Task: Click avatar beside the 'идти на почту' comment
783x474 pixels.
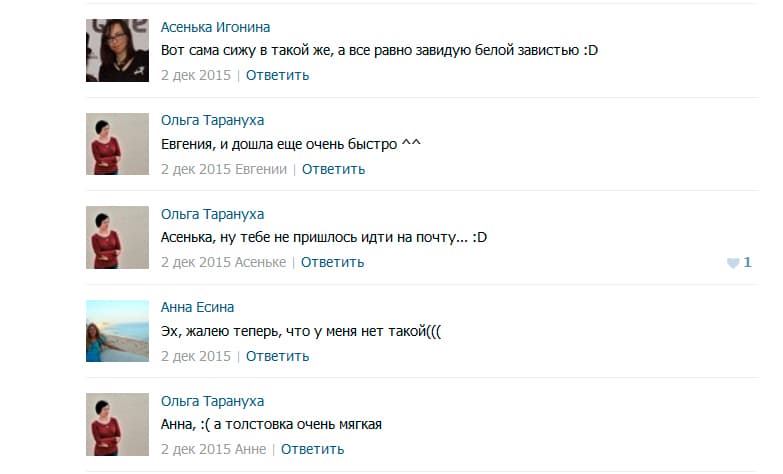Action: click(x=117, y=237)
